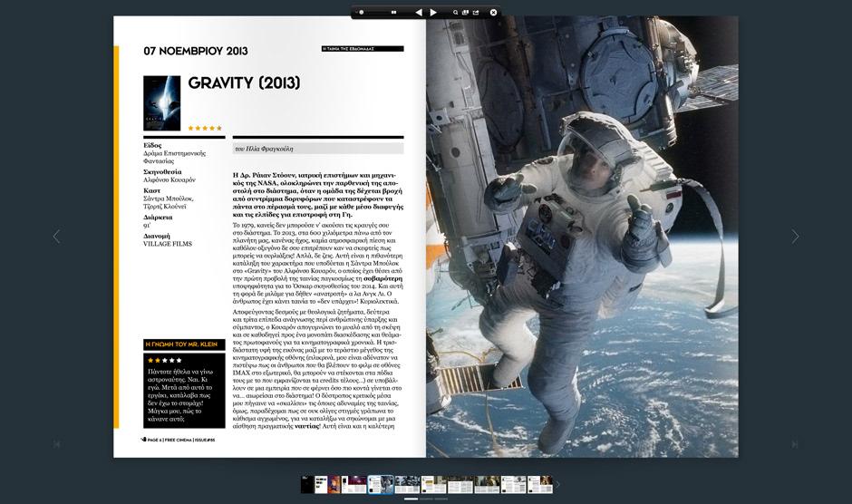
Task: Click the black 'Η ΤΑΙΝΙΑ ΤΗΣ ΕΒΔΟΜΑΔΑΣ' label
Action: click(x=363, y=49)
